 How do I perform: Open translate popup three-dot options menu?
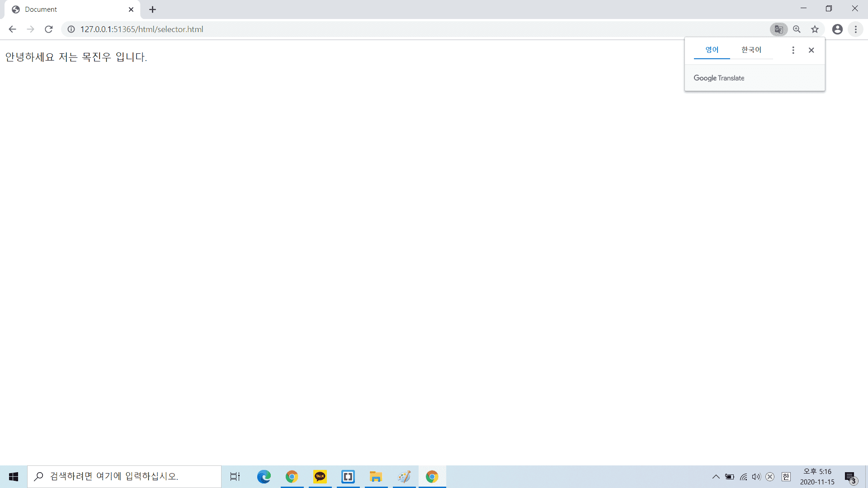coord(793,50)
